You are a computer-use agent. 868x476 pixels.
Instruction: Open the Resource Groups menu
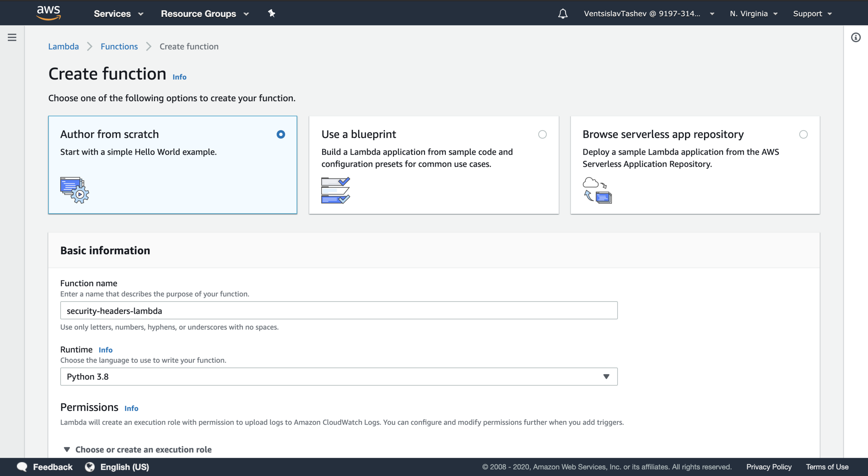205,14
